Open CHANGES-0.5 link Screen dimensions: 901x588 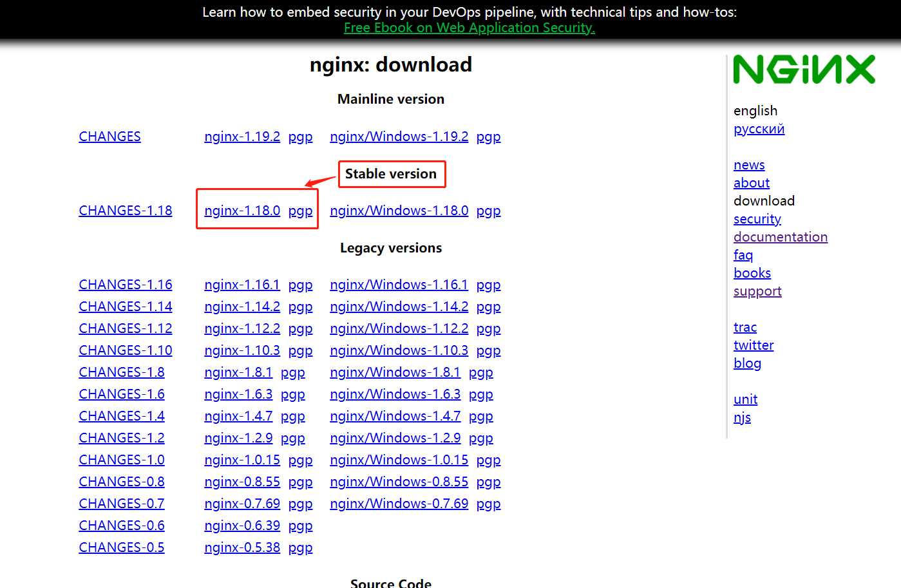click(x=122, y=547)
